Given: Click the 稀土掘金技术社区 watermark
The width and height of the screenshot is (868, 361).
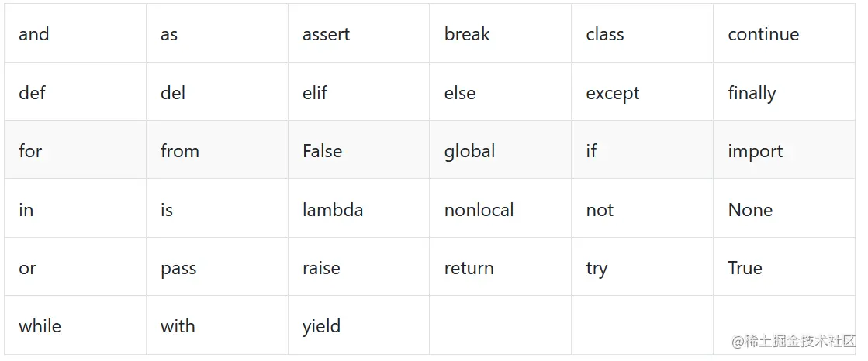Looking at the screenshot, I should coord(794,341).
